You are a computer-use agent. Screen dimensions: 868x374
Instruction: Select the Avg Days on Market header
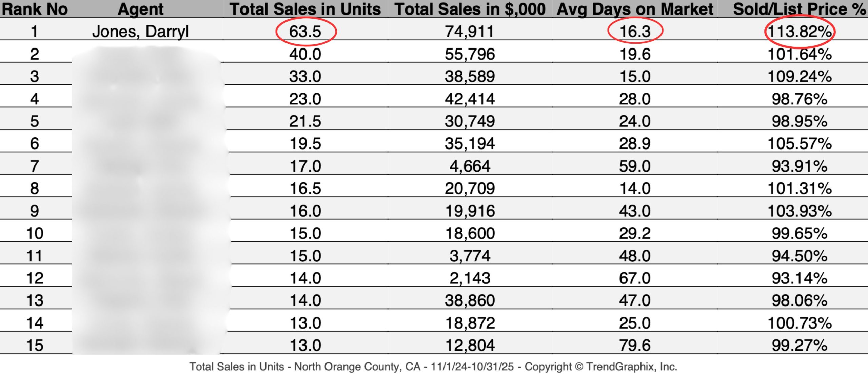pos(635,9)
